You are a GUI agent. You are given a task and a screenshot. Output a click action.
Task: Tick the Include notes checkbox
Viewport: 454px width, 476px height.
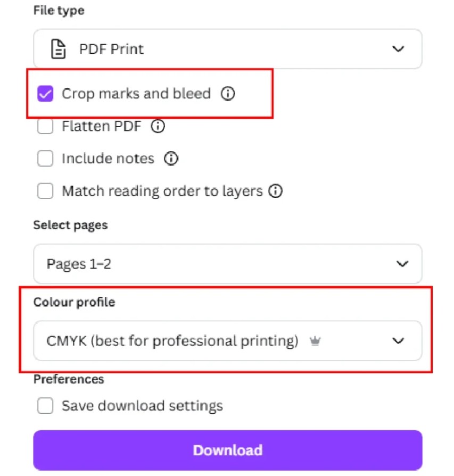[45, 158]
